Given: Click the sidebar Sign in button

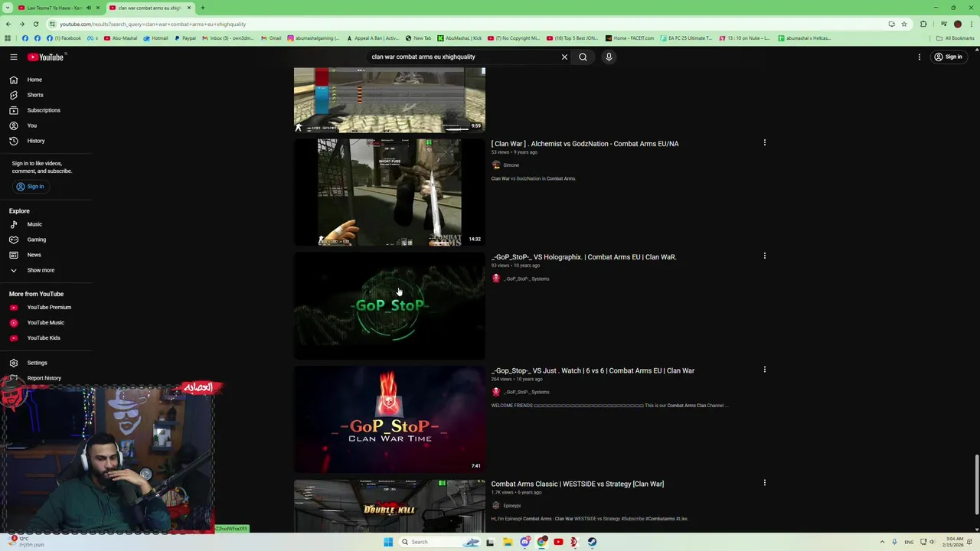Looking at the screenshot, I should coord(31,187).
